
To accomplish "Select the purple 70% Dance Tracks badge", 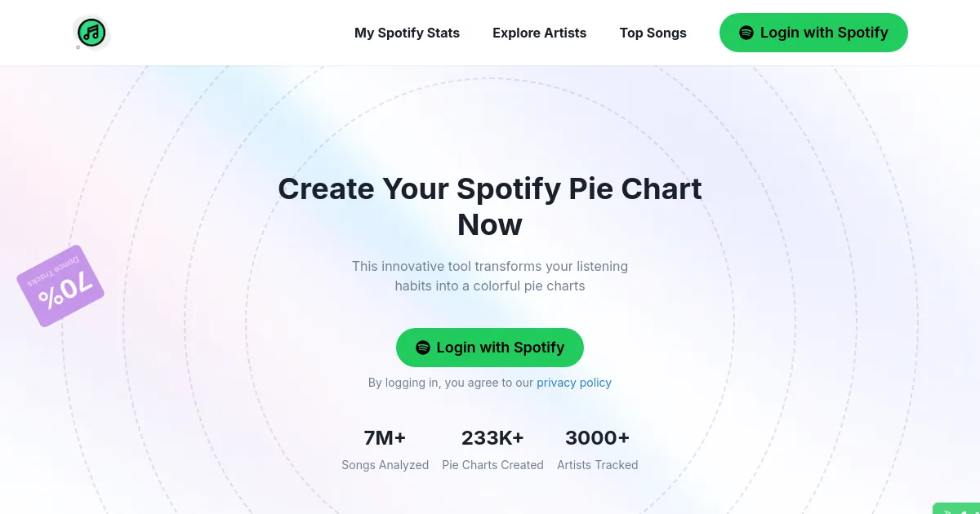I will coord(60,286).
